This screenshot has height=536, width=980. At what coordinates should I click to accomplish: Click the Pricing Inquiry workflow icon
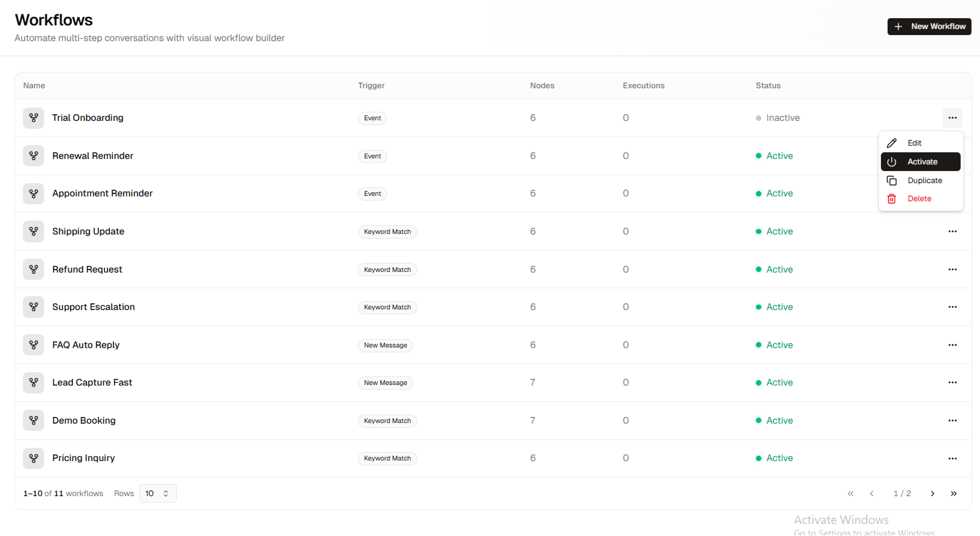[x=33, y=458]
